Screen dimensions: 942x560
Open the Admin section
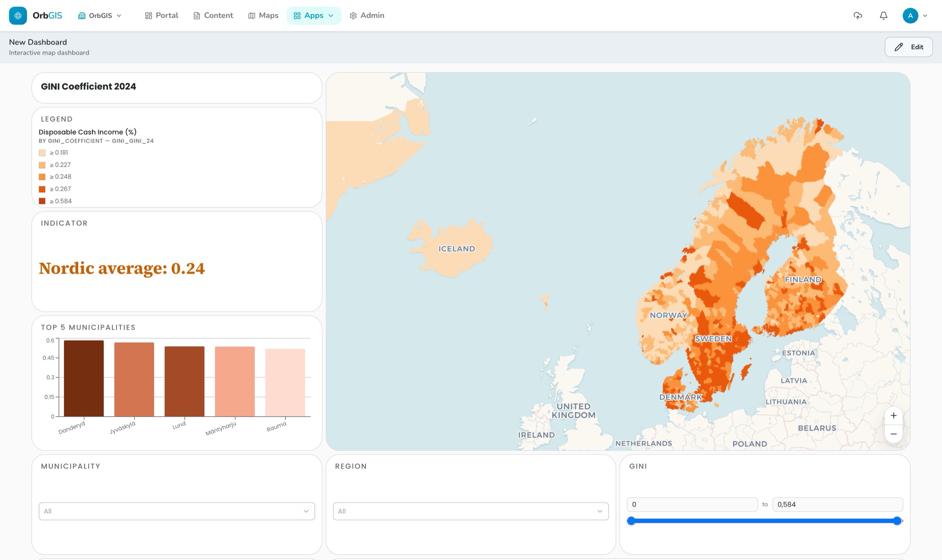coord(367,16)
